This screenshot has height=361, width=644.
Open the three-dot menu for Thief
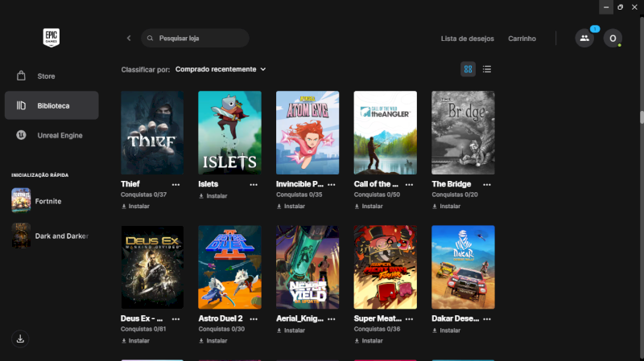tap(176, 184)
